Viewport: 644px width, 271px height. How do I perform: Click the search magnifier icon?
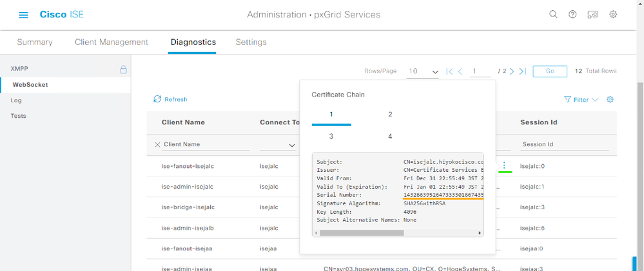click(553, 14)
